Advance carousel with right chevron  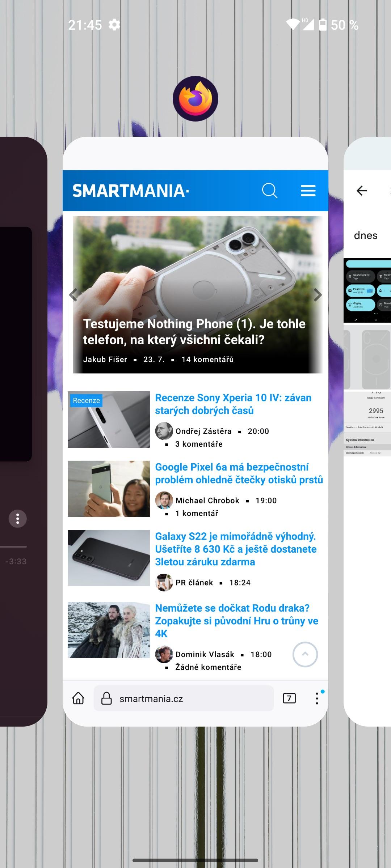point(318,295)
